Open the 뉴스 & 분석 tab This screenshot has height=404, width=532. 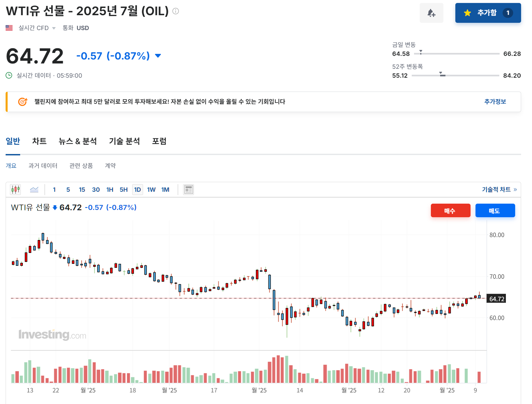[78, 141]
